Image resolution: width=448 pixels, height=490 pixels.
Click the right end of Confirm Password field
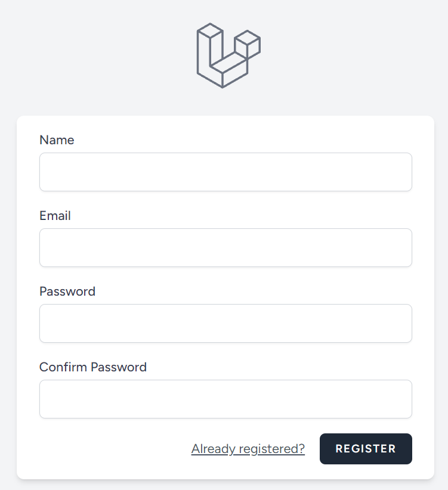[403, 399]
